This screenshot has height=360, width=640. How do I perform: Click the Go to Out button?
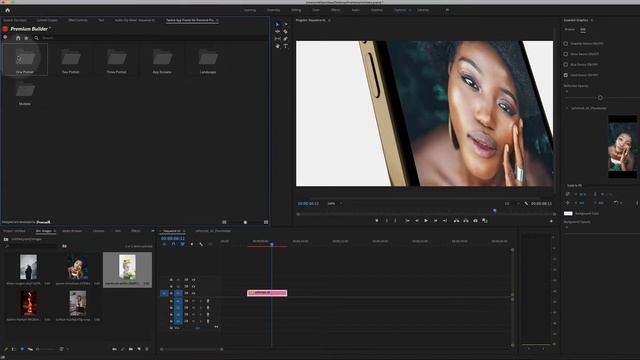click(x=445, y=221)
